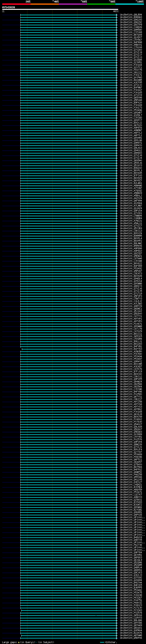Select hit label UniRef100_C3TX68

131,32
